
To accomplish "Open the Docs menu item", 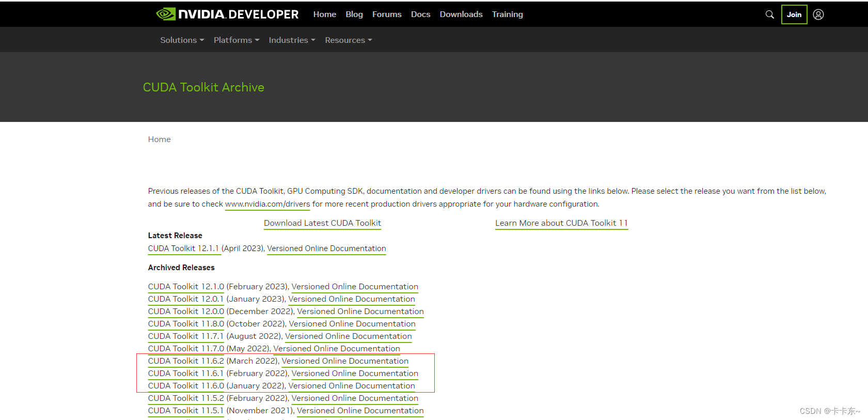I will (x=420, y=14).
